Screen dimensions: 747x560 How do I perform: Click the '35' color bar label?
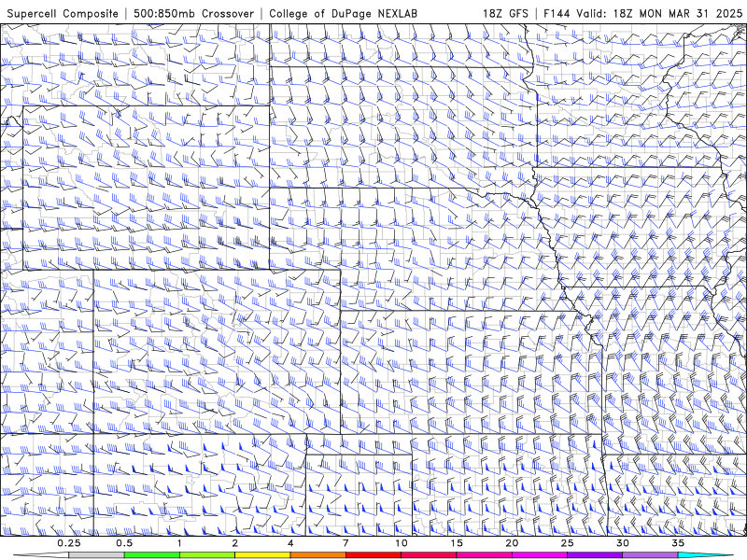[678, 543]
